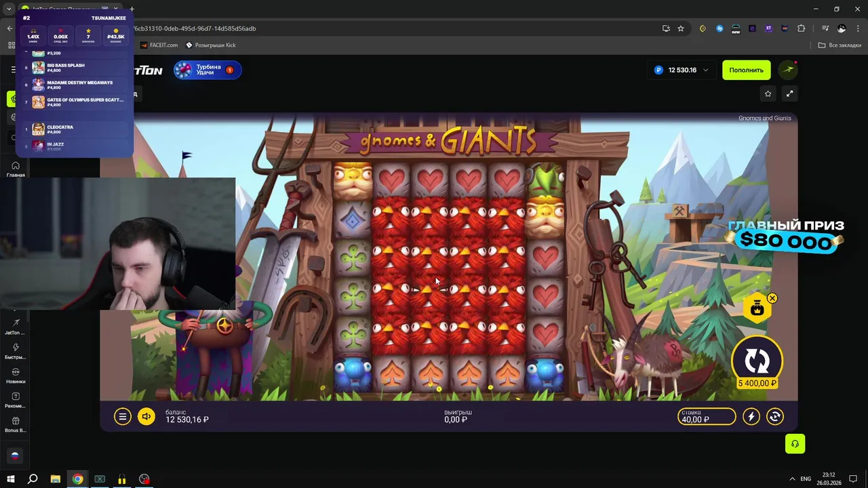Open Рекомендуемые sidebar item
Screen dimensions: 868x488
click(x=15, y=400)
